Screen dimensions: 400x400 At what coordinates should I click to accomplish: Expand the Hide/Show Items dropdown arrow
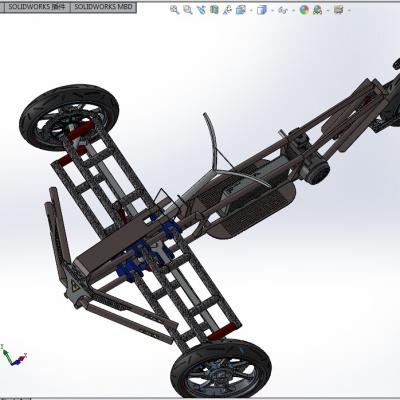(293, 10)
